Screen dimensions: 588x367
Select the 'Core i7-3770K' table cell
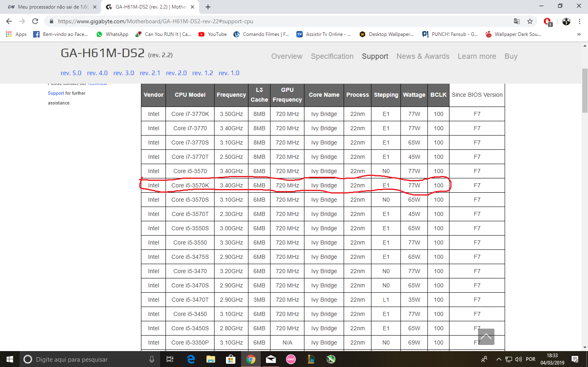190,114
